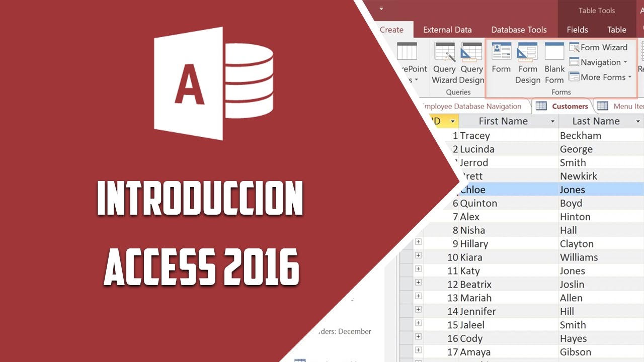Select the cell 'Newkirk'

(601, 176)
